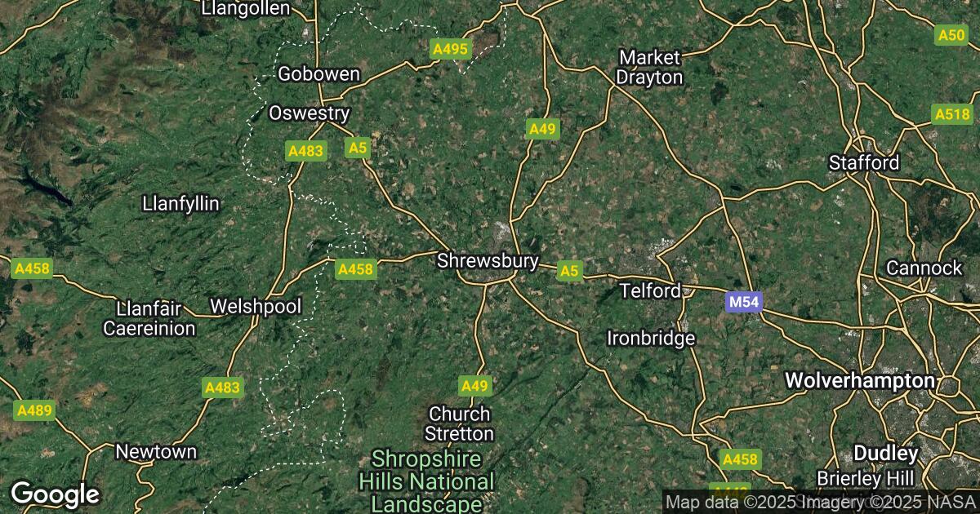This screenshot has height=514, width=980.
Task: Click the Stafford town label
Action: [864, 162]
